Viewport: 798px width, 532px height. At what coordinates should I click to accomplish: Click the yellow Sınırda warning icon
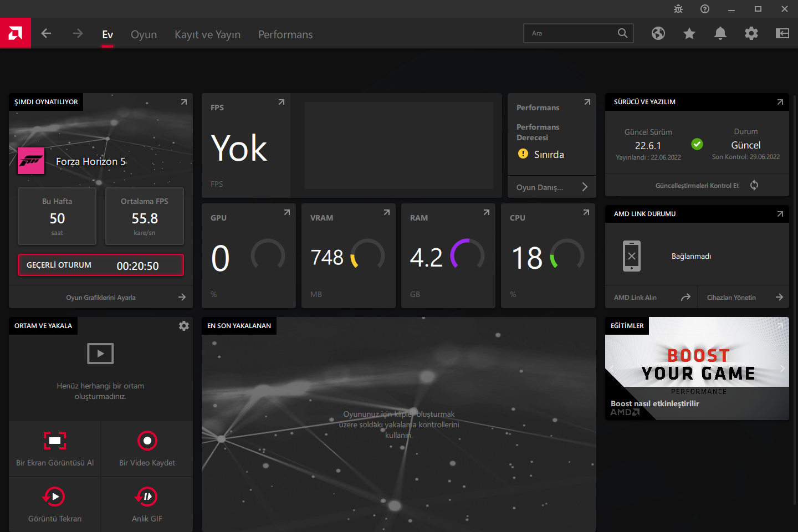pos(523,154)
